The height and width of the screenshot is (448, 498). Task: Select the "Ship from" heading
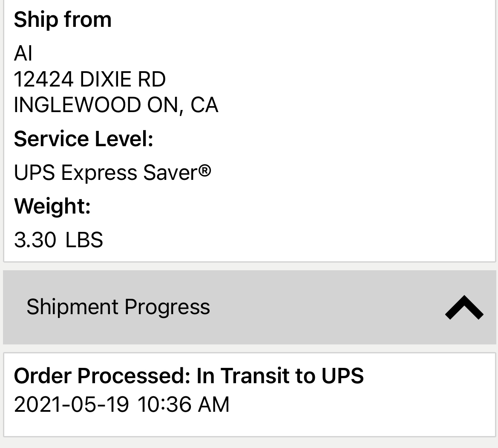pyautogui.click(x=63, y=20)
